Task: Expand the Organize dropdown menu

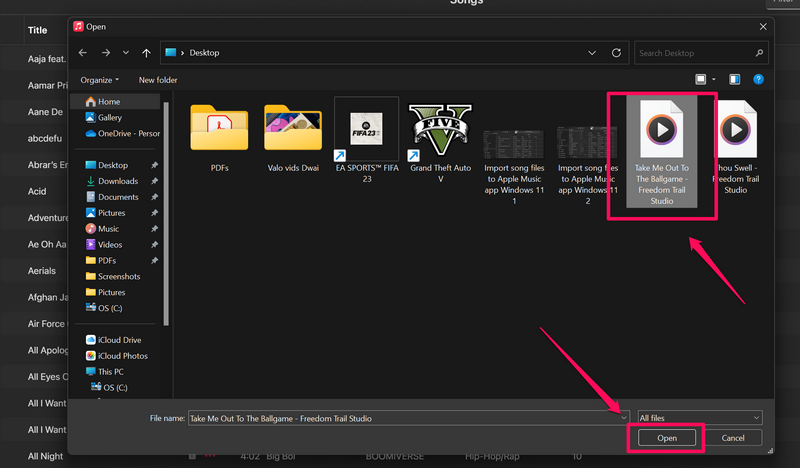Action: pyautogui.click(x=101, y=80)
